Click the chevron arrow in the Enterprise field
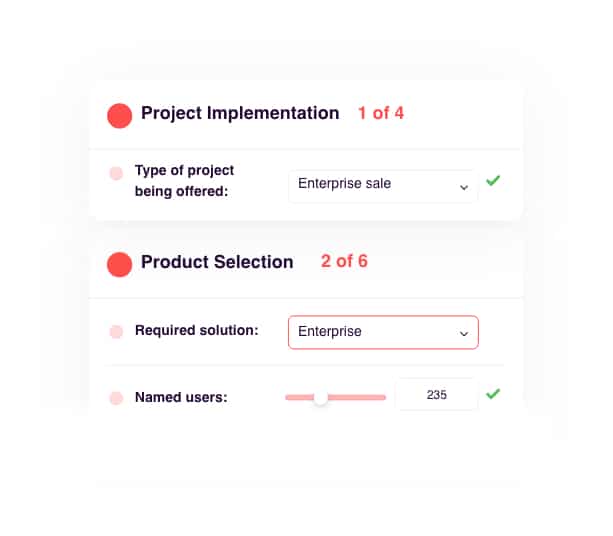The height and width of the screenshot is (536, 613). tap(464, 334)
